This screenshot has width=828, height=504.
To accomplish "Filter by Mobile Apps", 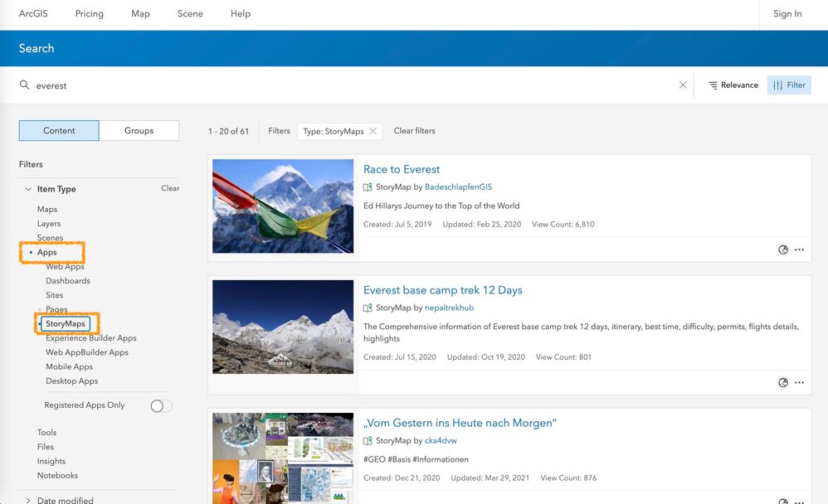I will (x=69, y=366).
